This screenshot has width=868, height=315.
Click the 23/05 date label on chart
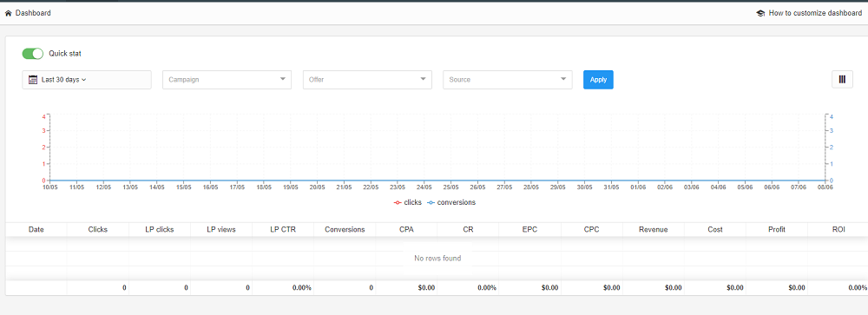pos(398,187)
